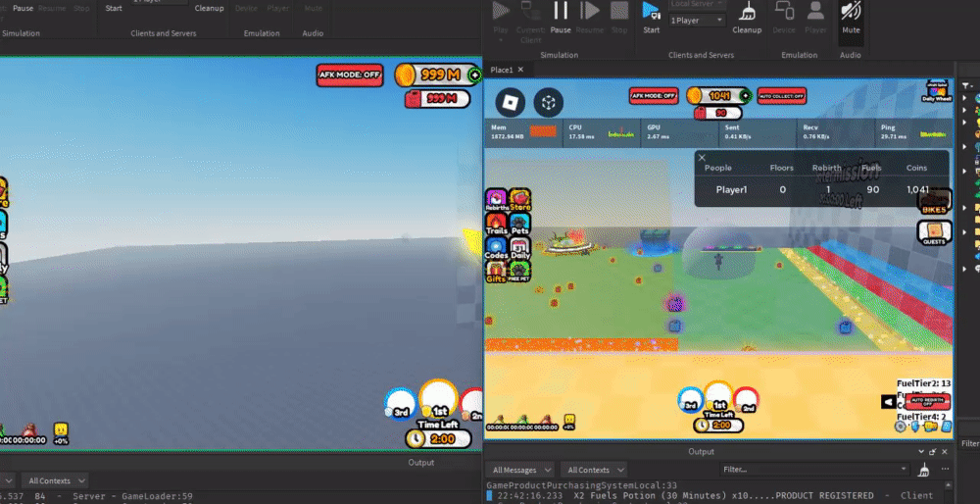Click Cleanup in the left Studio window
The width and height of the screenshot is (980, 504).
[209, 9]
